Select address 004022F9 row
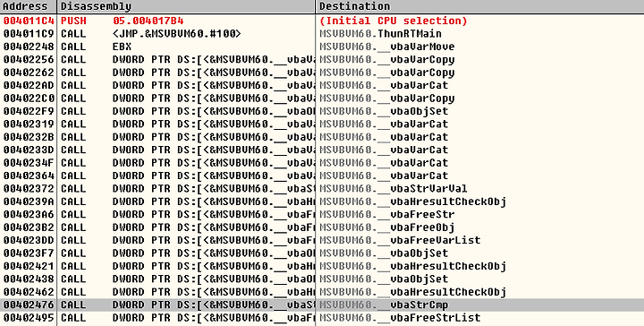 coord(29,111)
